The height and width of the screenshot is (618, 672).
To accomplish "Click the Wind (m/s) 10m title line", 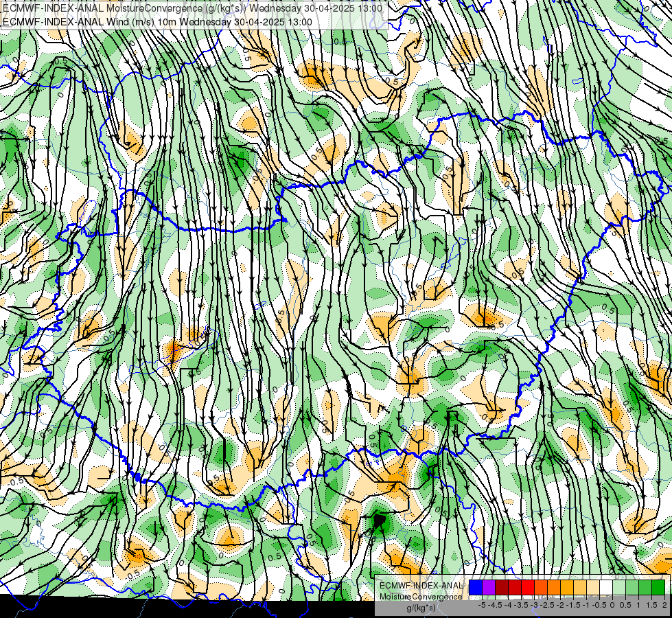I will [157, 22].
